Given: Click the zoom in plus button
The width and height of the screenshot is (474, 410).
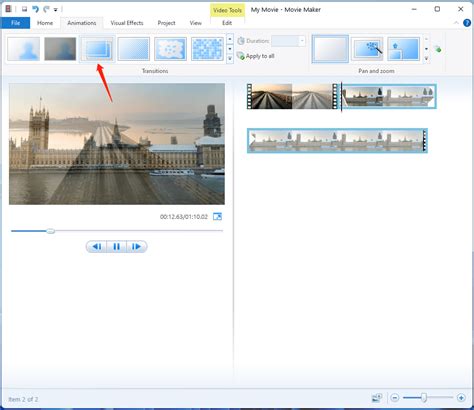Looking at the screenshot, I should pyautogui.click(x=461, y=397).
